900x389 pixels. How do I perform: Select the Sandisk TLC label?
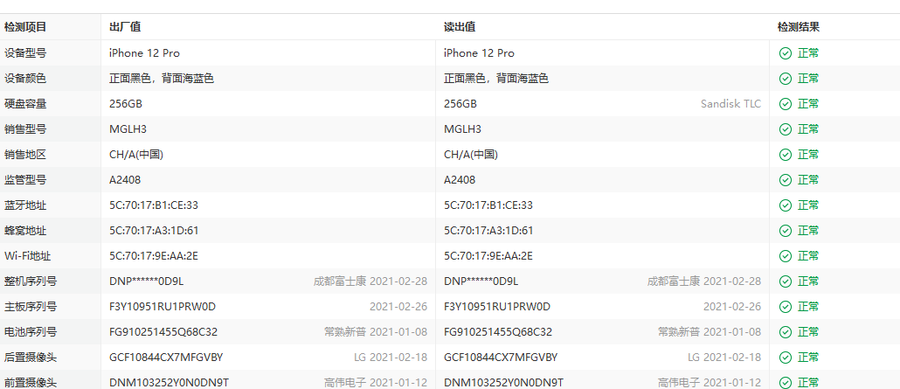731,104
